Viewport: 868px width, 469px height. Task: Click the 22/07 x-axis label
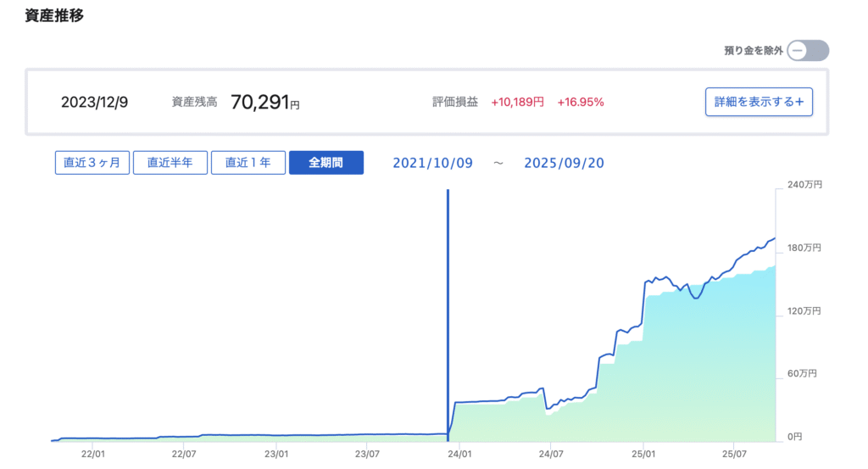(x=184, y=455)
